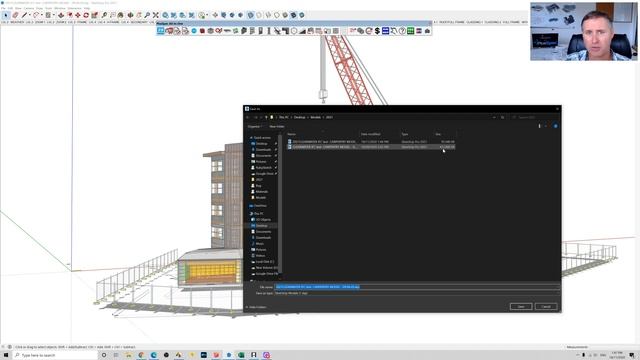The image size is (640, 360).
Task: Open Music folder under This PC
Action: click(x=260, y=244)
